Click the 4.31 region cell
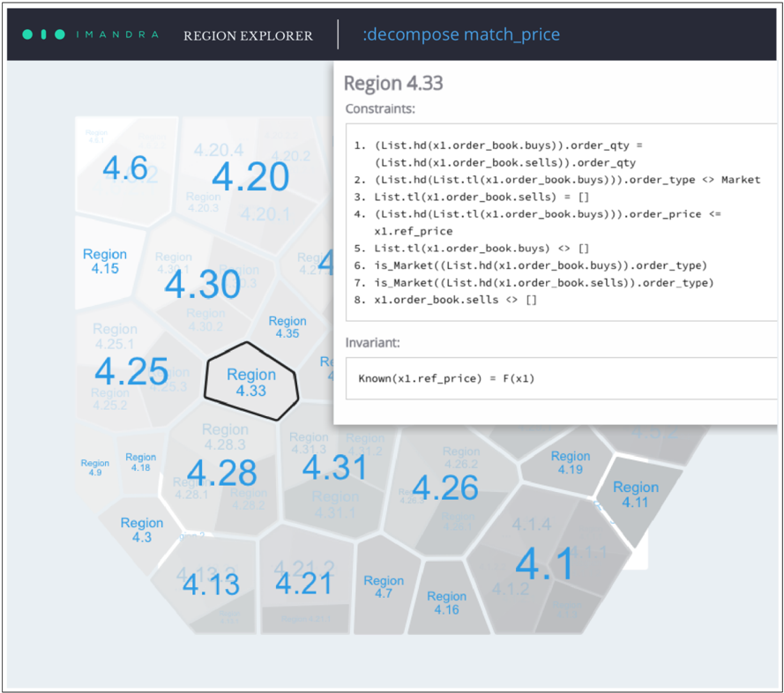The width and height of the screenshot is (784, 693). click(334, 467)
